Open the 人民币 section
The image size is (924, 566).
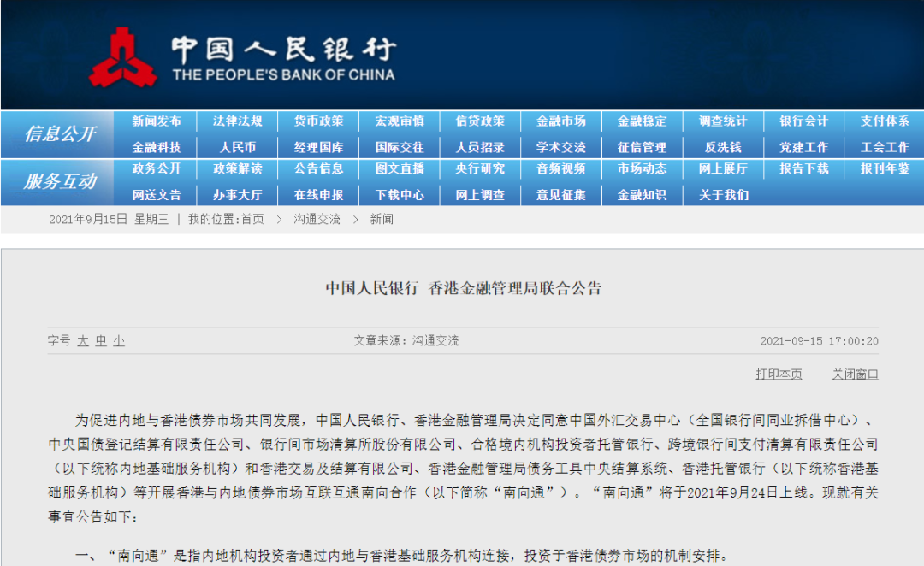point(236,146)
